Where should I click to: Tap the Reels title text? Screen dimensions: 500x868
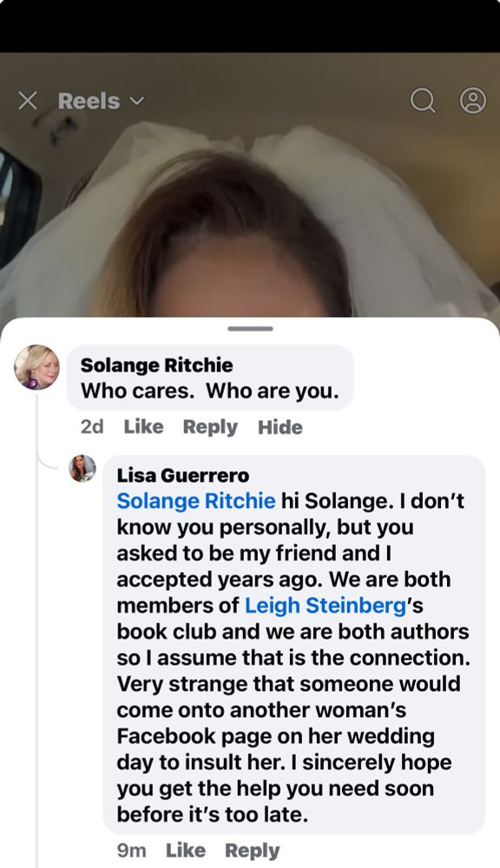click(x=89, y=101)
